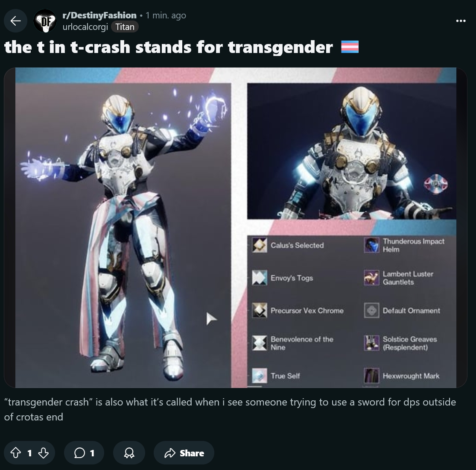This screenshot has height=470, width=476.
Task: Click the Solstice Greaves (Resplendent) icon
Action: pos(371,343)
